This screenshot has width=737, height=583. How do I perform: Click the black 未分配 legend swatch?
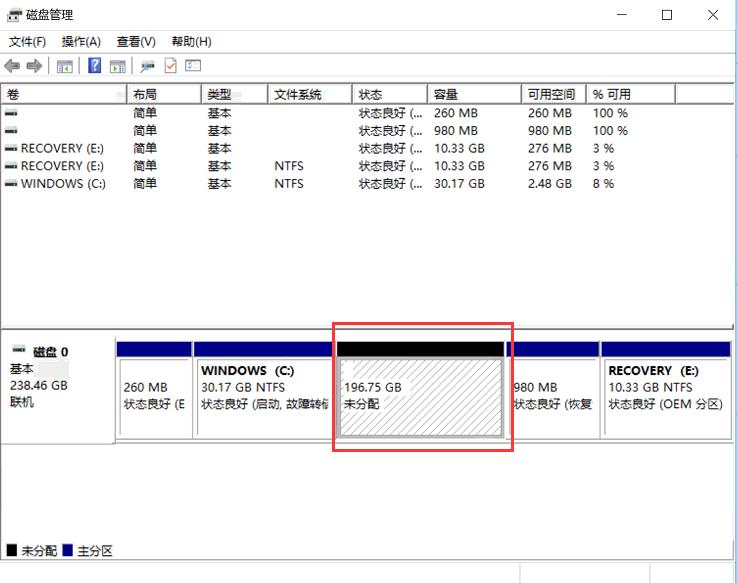[x=12, y=550]
